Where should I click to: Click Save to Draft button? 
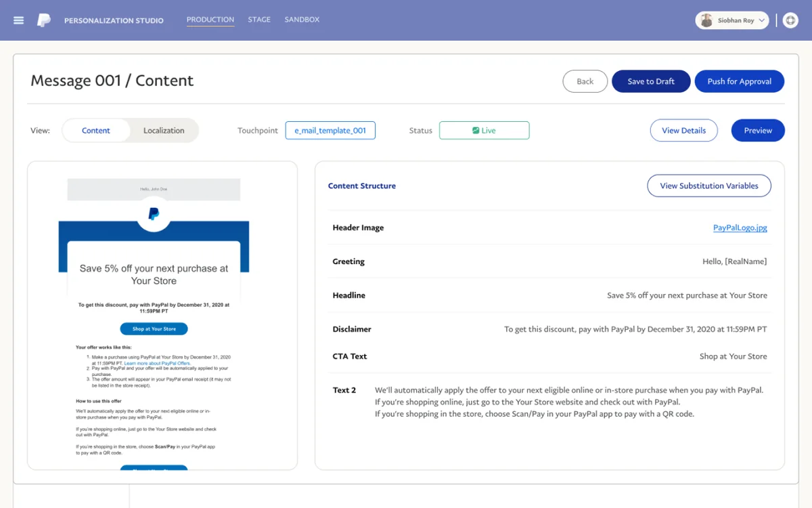[651, 81]
